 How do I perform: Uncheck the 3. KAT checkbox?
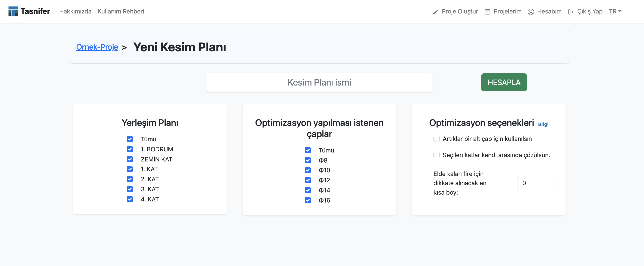(x=130, y=189)
